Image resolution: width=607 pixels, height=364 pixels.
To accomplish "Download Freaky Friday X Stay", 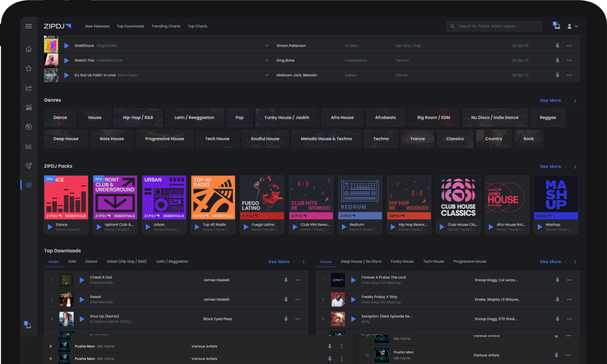I will coord(558,299).
